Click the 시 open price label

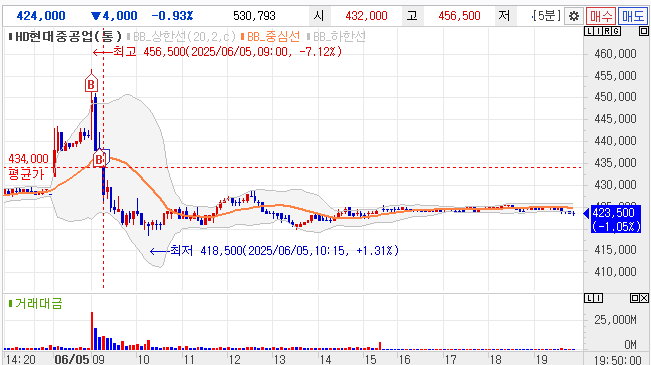319,16
